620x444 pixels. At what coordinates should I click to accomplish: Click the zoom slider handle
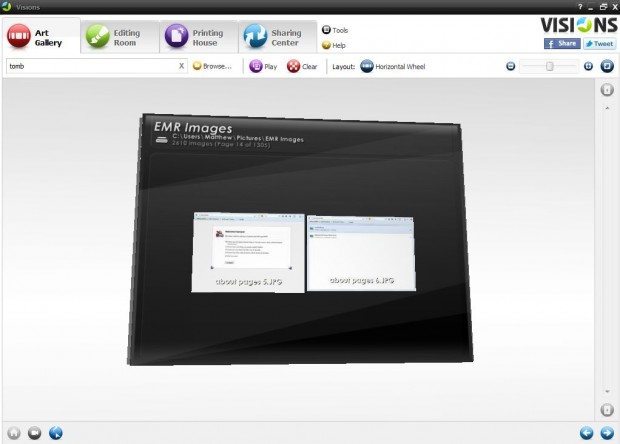[550, 66]
